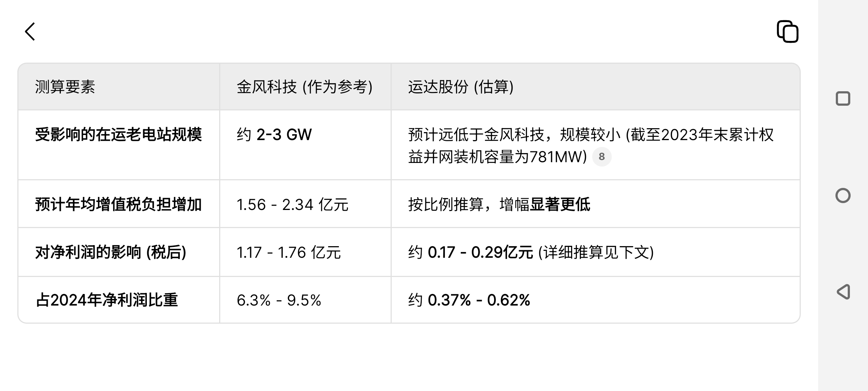Select the 运达股份 (估算) column header
The image size is (868, 391).
point(461,87)
